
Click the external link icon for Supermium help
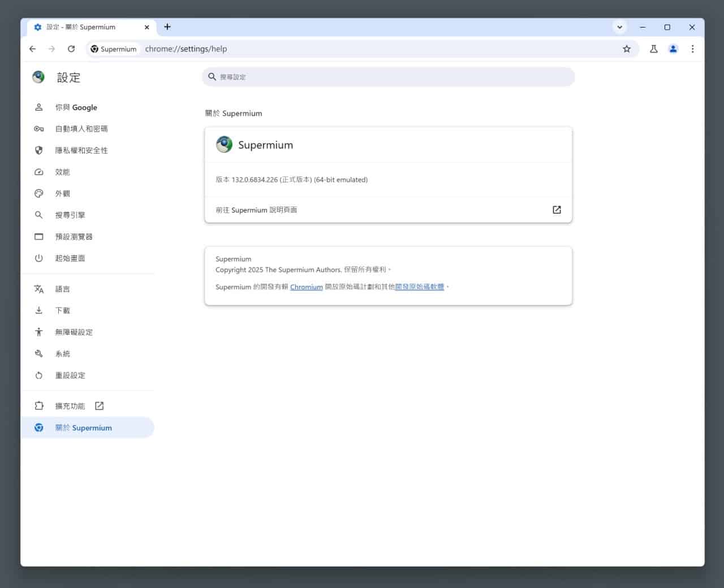(557, 210)
